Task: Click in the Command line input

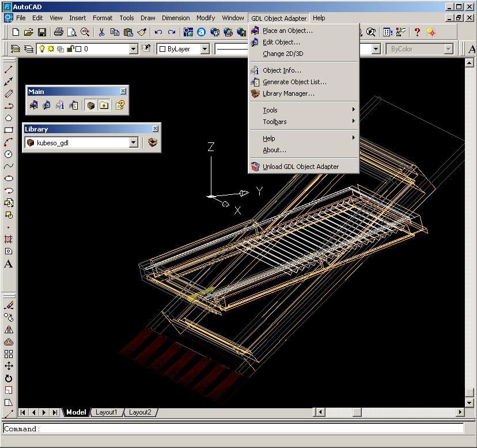Action: click(x=233, y=428)
